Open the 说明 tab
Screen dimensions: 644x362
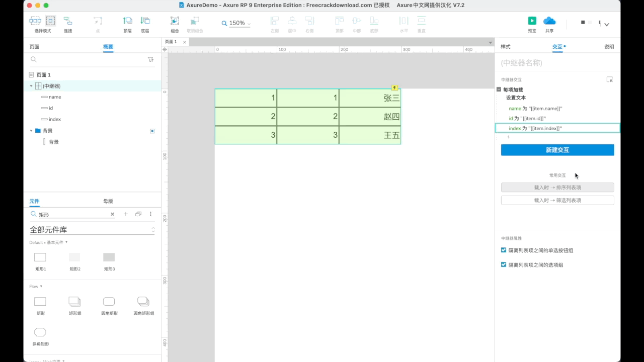coord(609,47)
